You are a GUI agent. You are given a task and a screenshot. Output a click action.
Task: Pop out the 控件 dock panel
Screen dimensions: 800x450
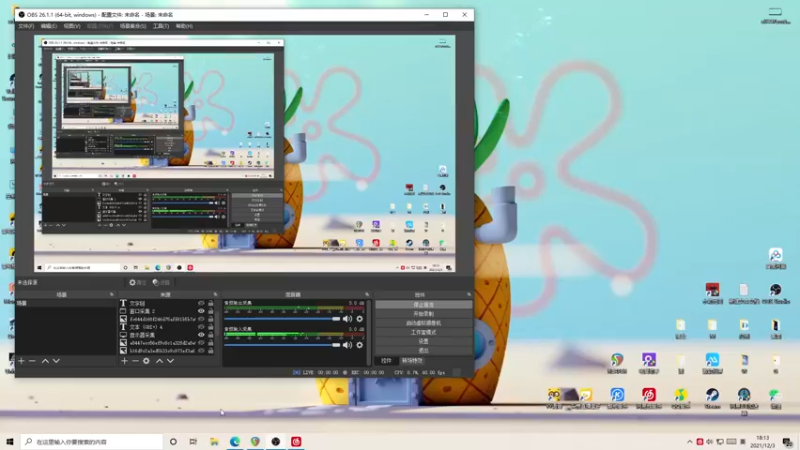tap(469, 294)
